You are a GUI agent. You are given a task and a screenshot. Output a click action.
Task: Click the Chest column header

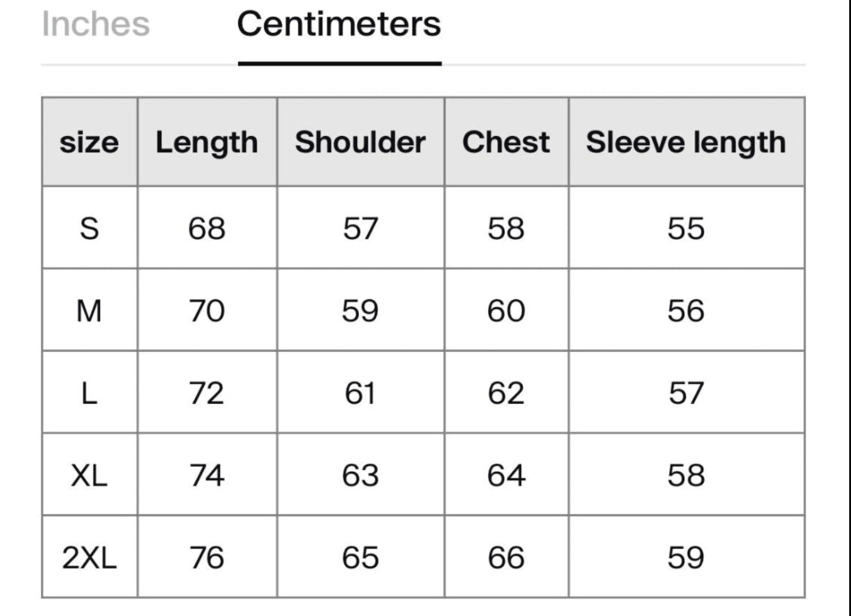coord(506,142)
